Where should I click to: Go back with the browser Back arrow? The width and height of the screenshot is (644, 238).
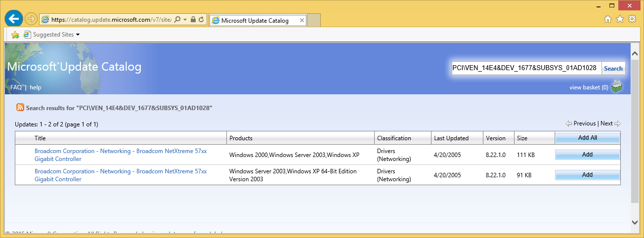pos(13,19)
